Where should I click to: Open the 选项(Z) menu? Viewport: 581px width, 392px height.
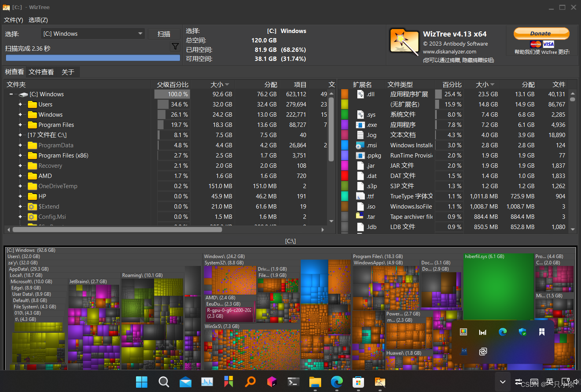click(38, 20)
